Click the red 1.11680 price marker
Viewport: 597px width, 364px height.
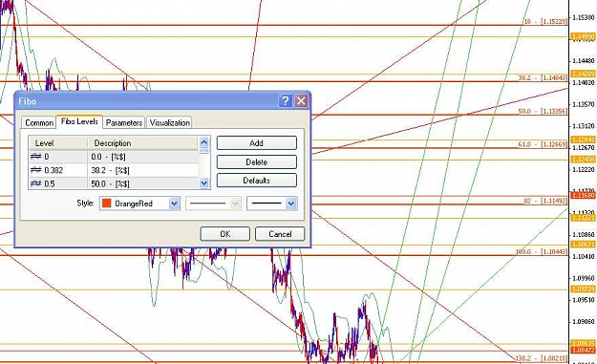tap(583, 195)
